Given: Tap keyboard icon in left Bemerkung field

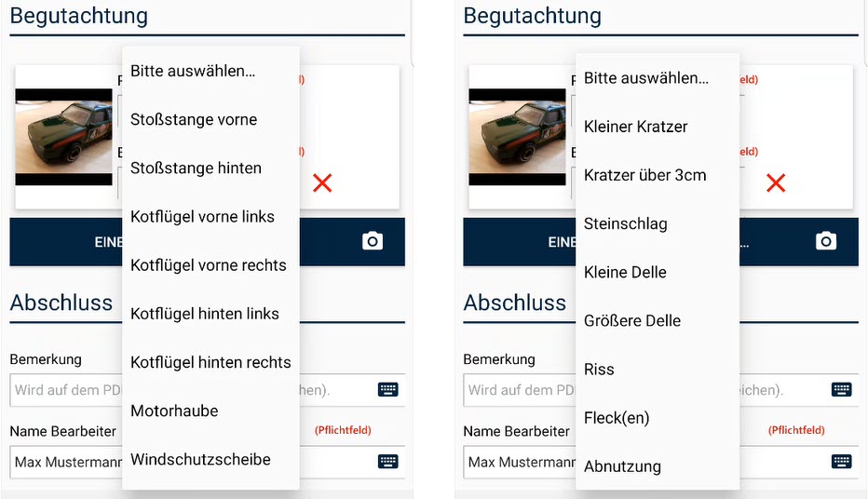Looking at the screenshot, I should tap(388, 390).
